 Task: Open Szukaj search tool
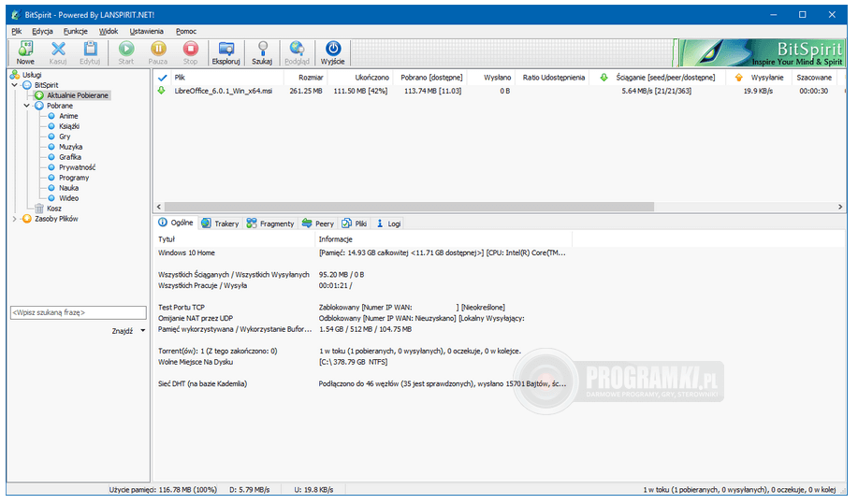pos(262,52)
